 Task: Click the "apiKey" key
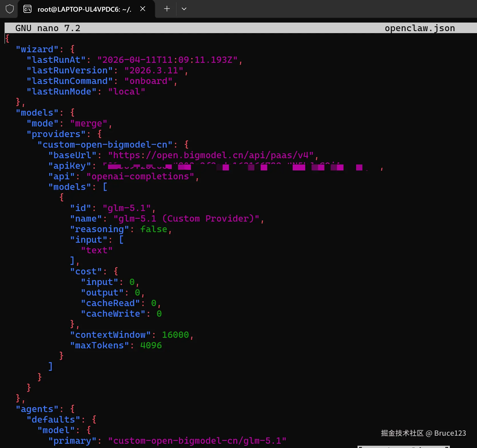(x=69, y=166)
